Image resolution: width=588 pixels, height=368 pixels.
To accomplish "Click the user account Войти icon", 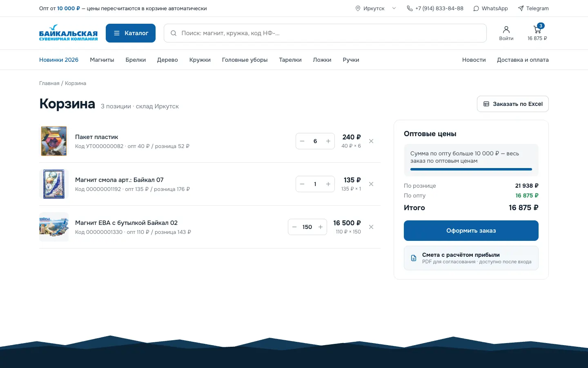I will tap(506, 33).
